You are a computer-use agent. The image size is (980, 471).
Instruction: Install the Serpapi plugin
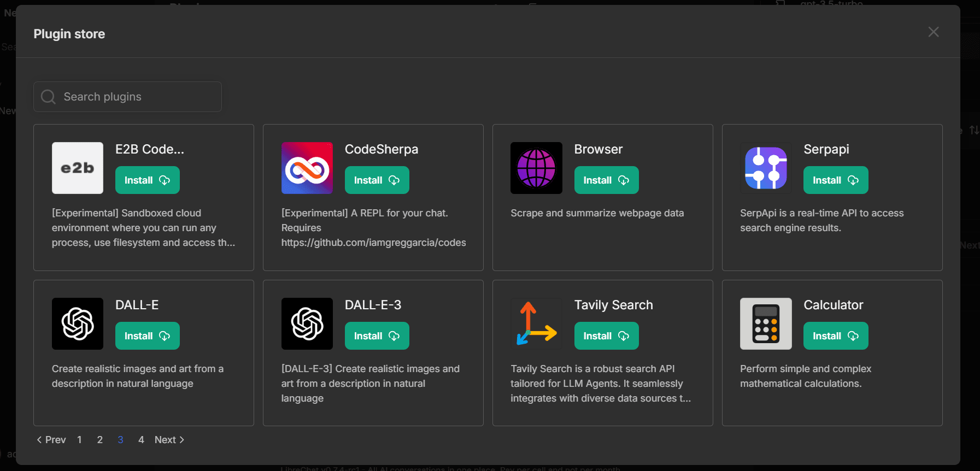pos(836,180)
